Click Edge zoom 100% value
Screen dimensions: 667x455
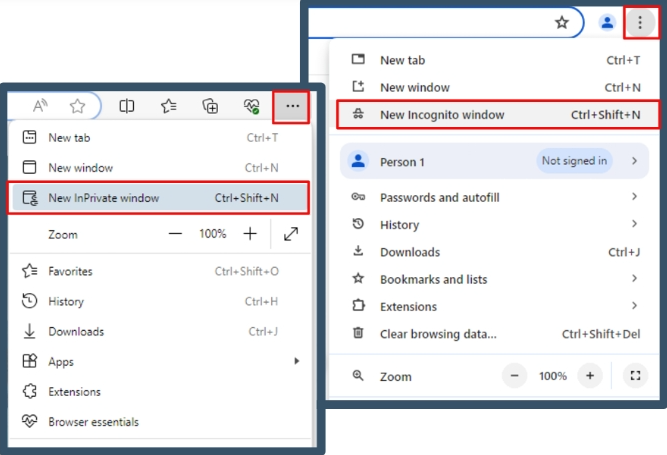click(213, 233)
